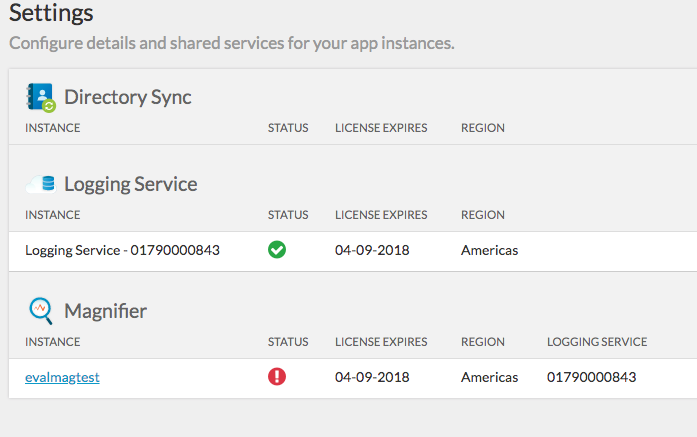Viewport: 697px width, 437px height.
Task: Click INSTANCE column header under Magnifier
Action: tap(52, 342)
